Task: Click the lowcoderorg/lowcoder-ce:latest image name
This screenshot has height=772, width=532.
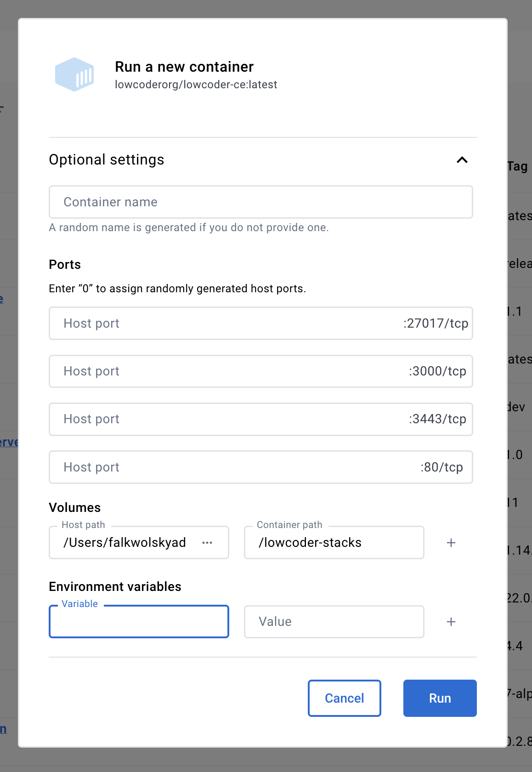Action: (x=196, y=85)
